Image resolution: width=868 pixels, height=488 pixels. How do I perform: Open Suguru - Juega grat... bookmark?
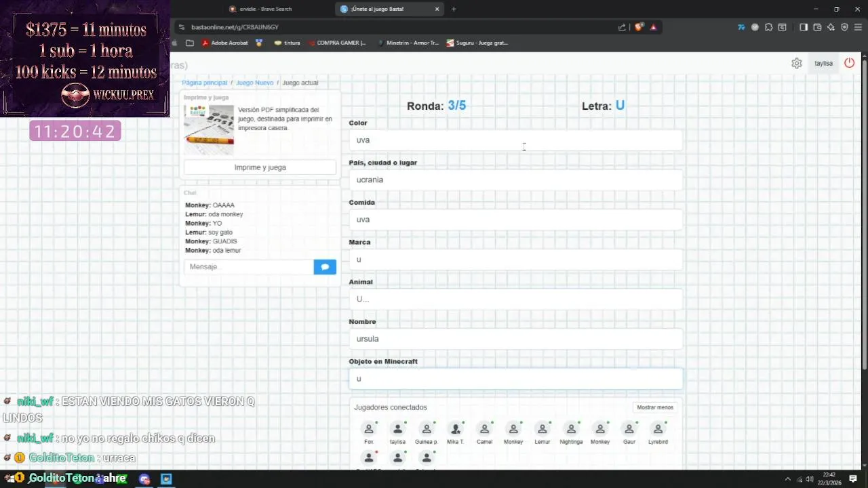(x=477, y=43)
